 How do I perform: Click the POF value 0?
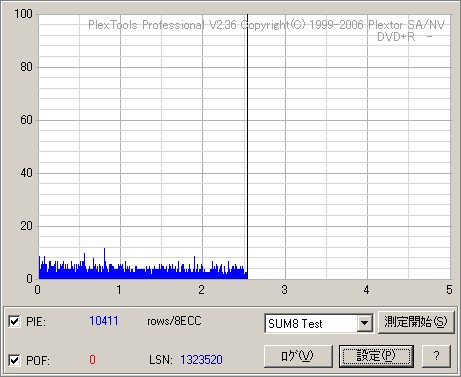pyautogui.click(x=92, y=360)
